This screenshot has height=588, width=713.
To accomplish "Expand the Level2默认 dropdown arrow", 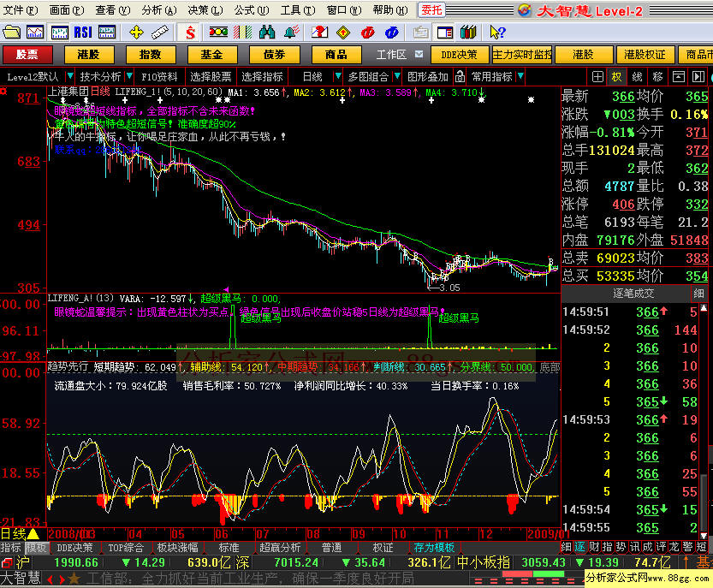I will 69,76.
